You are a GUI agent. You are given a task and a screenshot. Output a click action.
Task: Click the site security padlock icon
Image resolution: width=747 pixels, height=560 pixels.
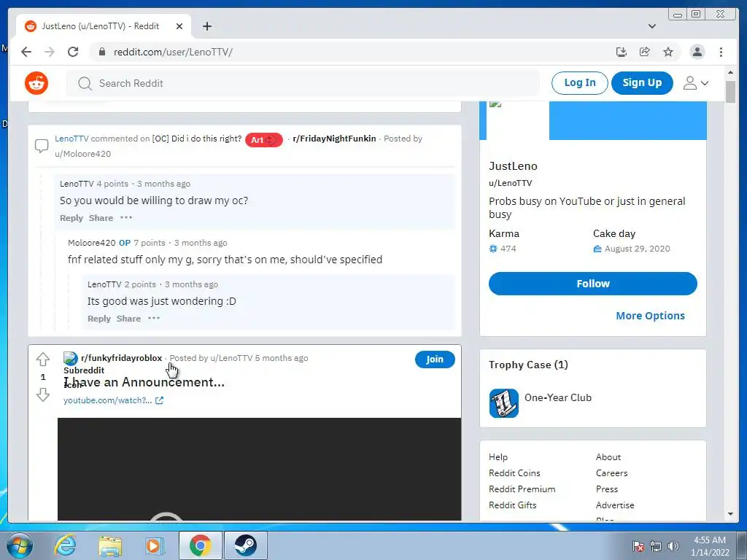pos(101,52)
